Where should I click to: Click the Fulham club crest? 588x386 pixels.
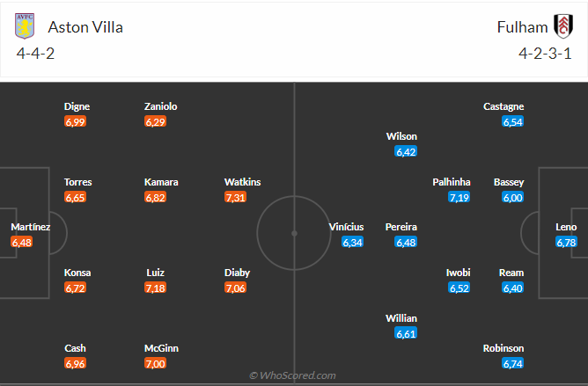click(562, 26)
